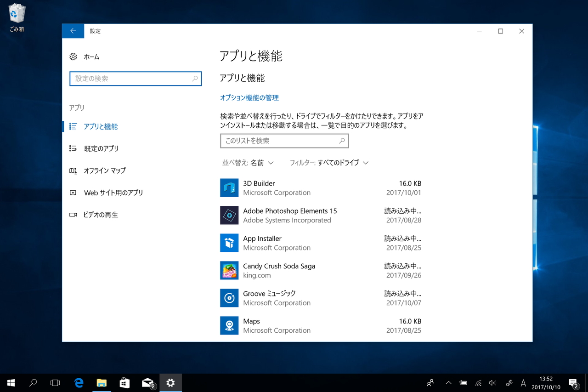Viewport: 588px width, 392px height.
Task: Select the Adobe Photoshop Elements 15 icon
Action: (229, 216)
